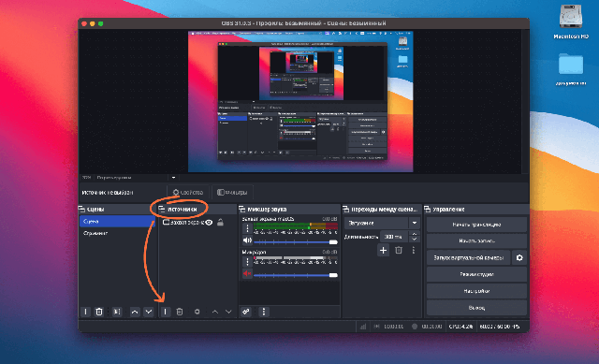Adjust the Микрофон volume slider
Viewport: 599px width, 364px height.
296,275
